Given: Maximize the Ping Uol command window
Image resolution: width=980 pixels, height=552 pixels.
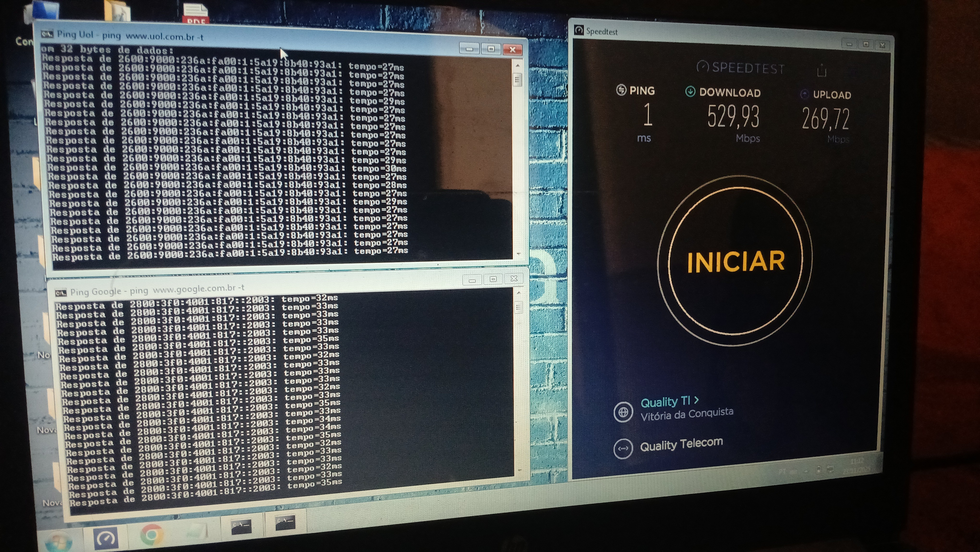Looking at the screenshot, I should click(x=491, y=49).
